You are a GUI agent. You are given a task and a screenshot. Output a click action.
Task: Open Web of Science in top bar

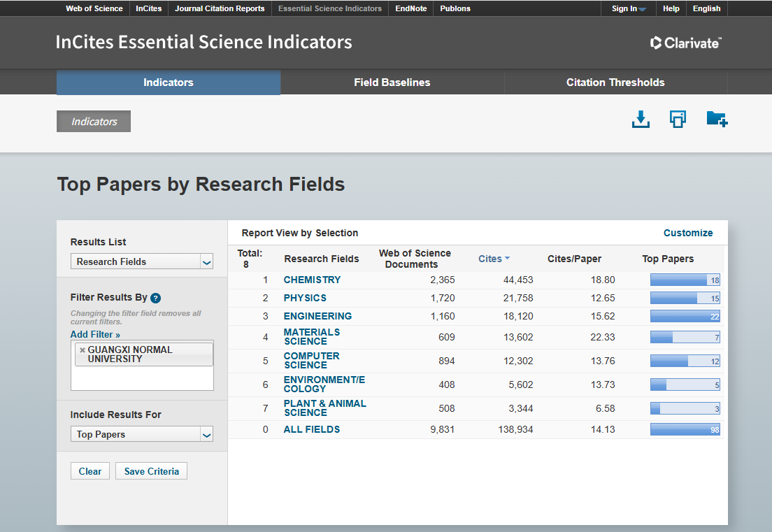[94, 8]
